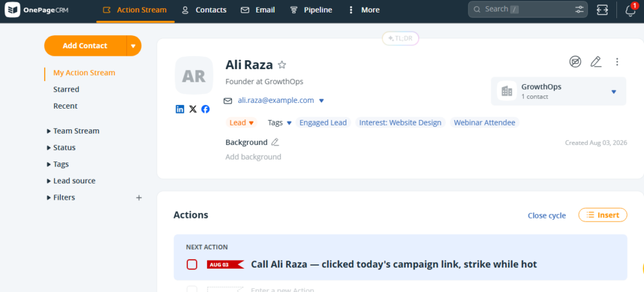The width and height of the screenshot is (644, 292).
Task: Select My Action Stream
Action: [84, 73]
